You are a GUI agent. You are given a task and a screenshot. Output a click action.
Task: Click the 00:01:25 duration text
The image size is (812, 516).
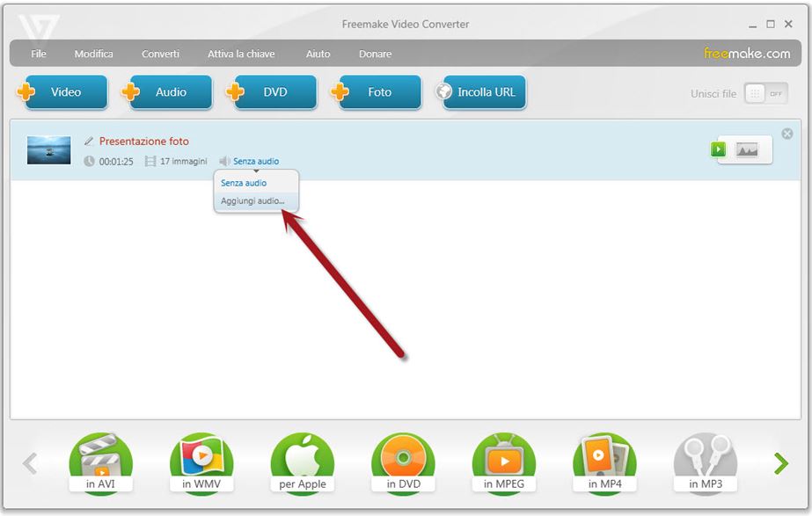tap(116, 162)
